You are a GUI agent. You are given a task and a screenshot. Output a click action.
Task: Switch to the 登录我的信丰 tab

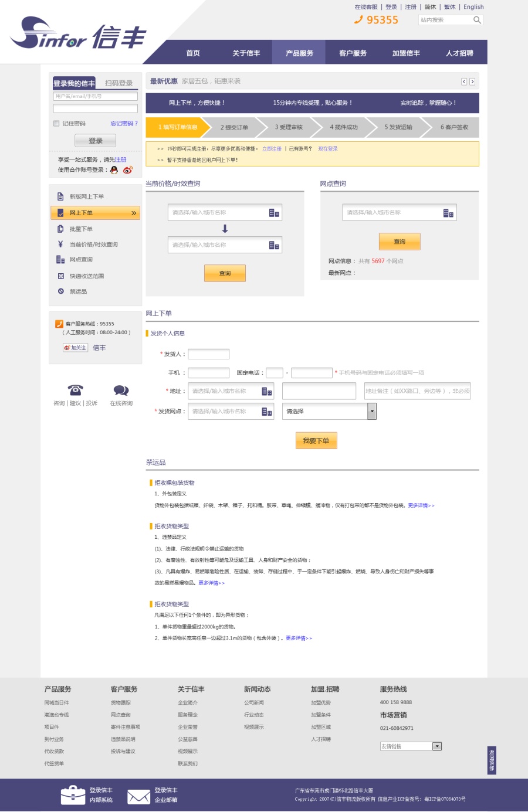coord(74,83)
